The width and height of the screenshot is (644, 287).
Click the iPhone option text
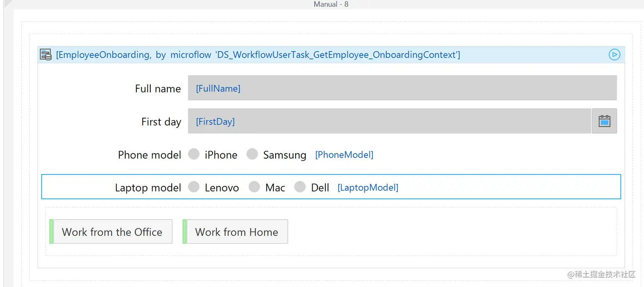click(x=221, y=155)
